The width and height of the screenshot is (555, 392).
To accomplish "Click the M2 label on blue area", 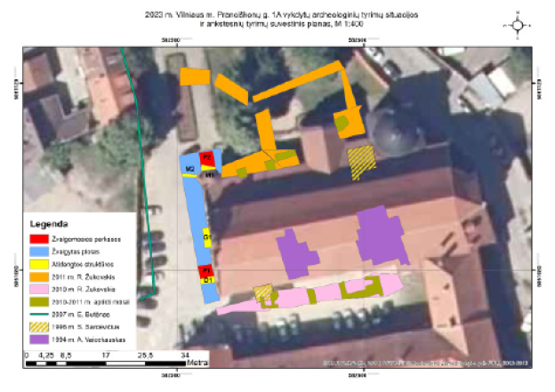I will pyautogui.click(x=189, y=168).
